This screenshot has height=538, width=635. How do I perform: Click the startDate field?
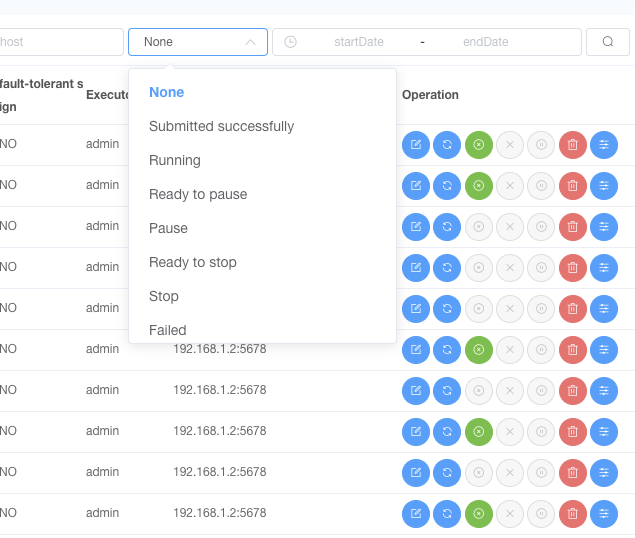[359, 42]
